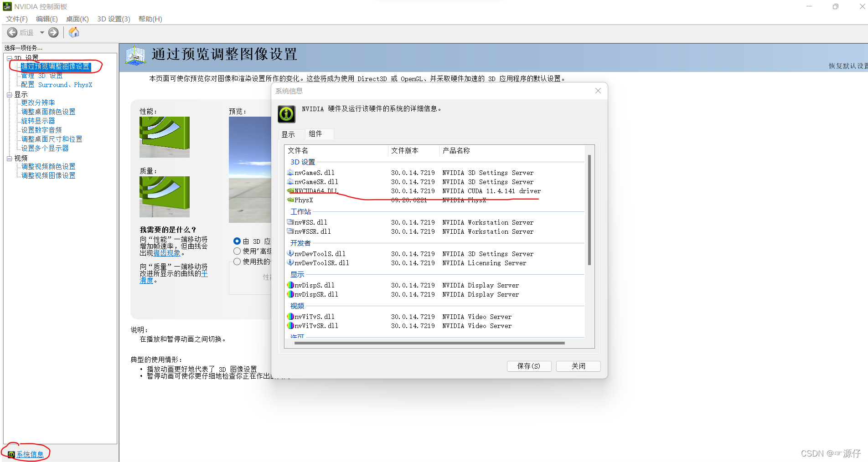Open 调整桌面颜色设置 in the task tree
This screenshot has height=462, width=868.
[48, 112]
